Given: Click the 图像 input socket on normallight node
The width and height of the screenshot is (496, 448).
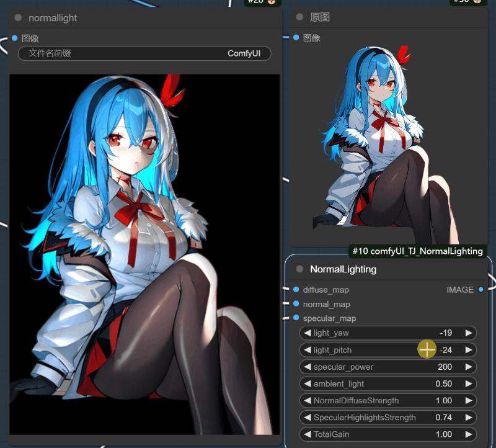Looking at the screenshot, I should point(14,38).
